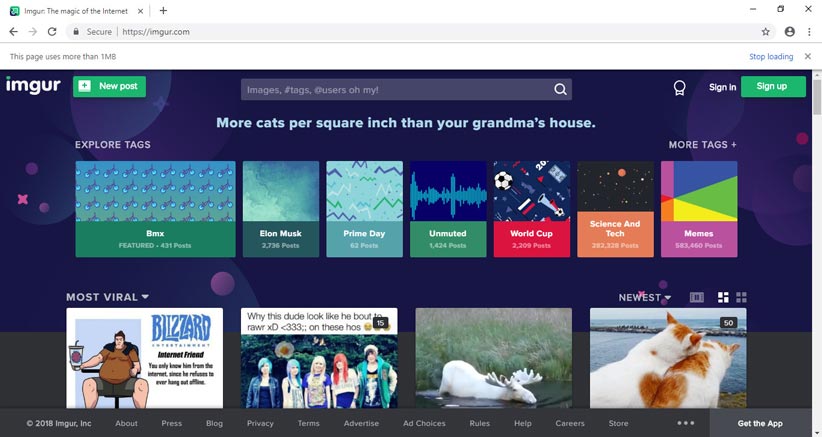Expand the NEWEST sort dropdown
Screen dimensions: 822x437
pos(645,297)
